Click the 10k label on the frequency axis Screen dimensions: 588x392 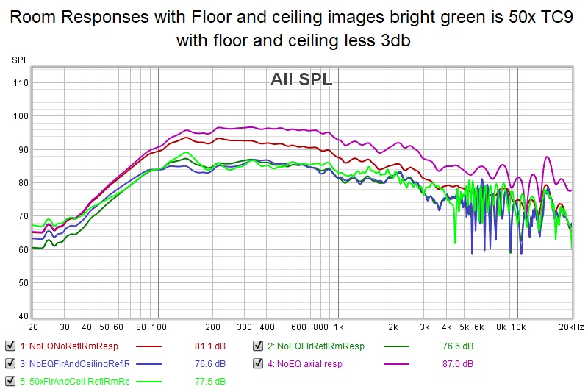point(518,327)
